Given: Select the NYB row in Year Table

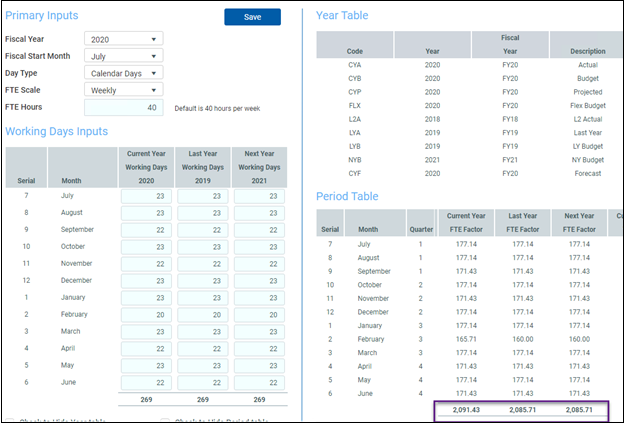Looking at the screenshot, I should coord(355,159).
